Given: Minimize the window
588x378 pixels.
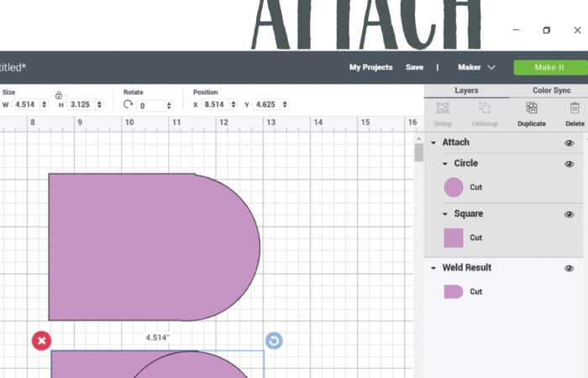Looking at the screenshot, I should (x=517, y=29).
